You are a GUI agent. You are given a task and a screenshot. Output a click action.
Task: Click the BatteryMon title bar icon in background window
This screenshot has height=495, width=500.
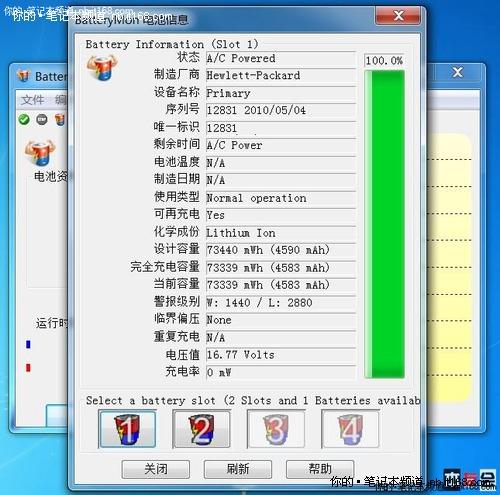(23, 76)
